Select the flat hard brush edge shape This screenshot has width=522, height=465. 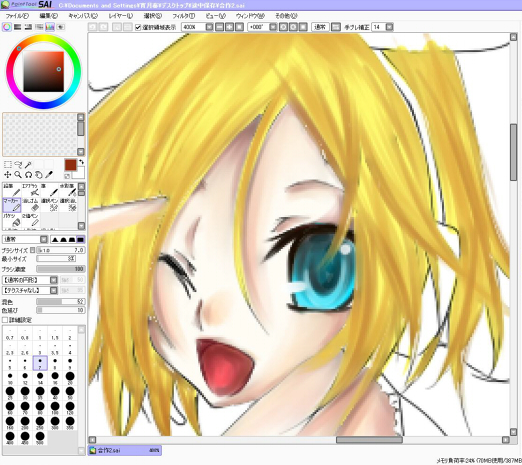pyautogui.click(x=80, y=239)
